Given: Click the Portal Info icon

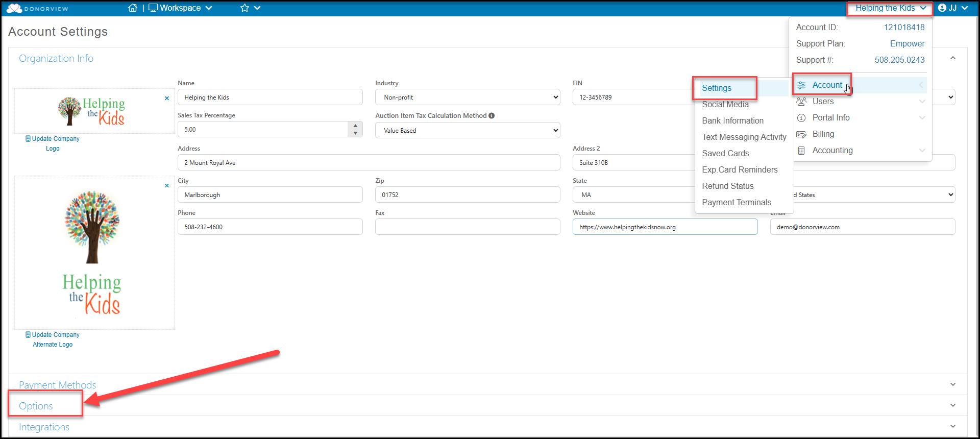Looking at the screenshot, I should pos(801,118).
